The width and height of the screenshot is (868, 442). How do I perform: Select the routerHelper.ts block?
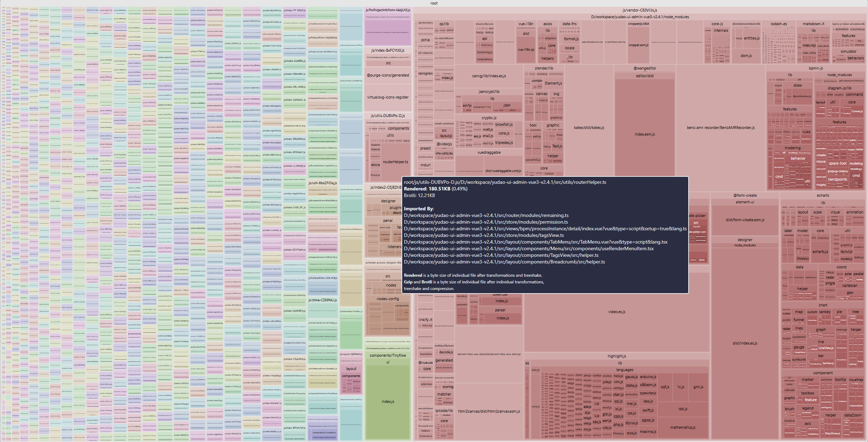pyautogui.click(x=395, y=162)
